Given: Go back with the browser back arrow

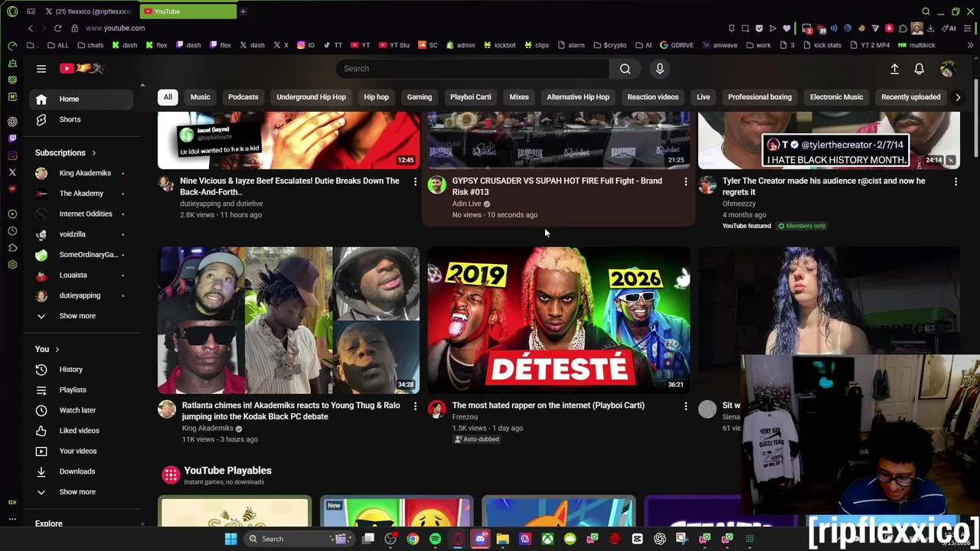Looking at the screenshot, I should tap(31, 28).
